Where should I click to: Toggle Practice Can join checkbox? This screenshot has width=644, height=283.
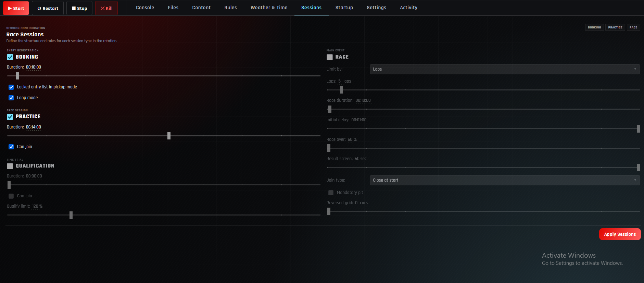click(x=11, y=147)
